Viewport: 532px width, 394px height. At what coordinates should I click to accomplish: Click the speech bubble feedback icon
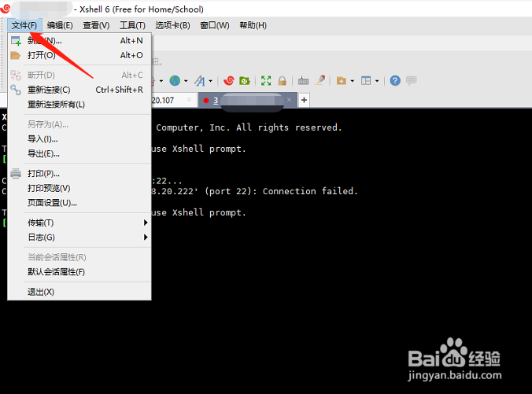click(x=412, y=81)
